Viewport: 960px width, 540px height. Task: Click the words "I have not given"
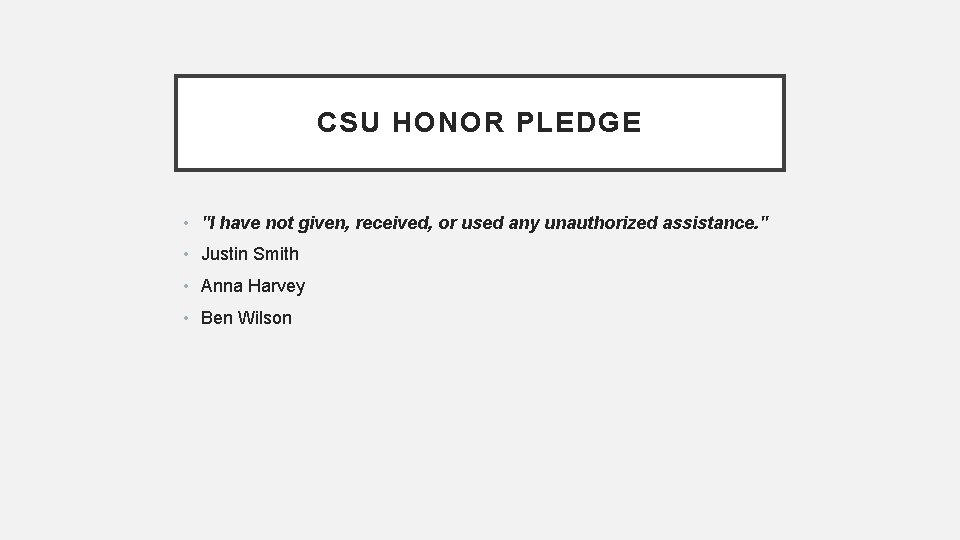point(264,222)
